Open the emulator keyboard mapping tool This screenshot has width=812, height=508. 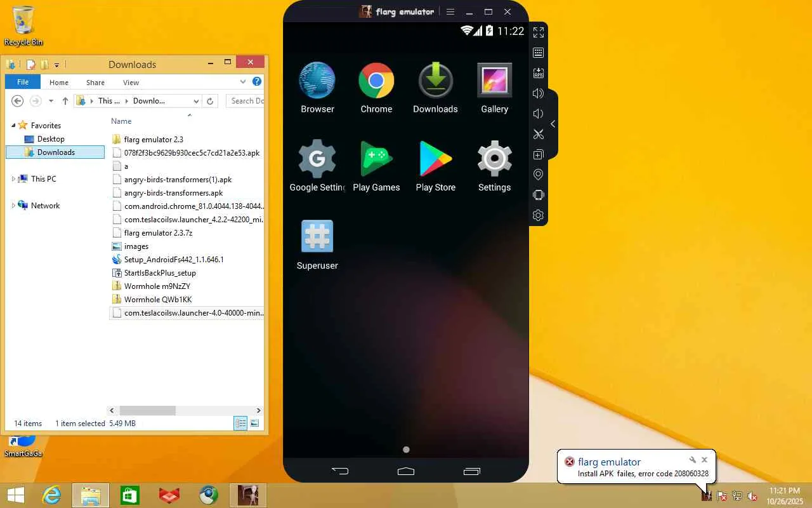pos(539,53)
